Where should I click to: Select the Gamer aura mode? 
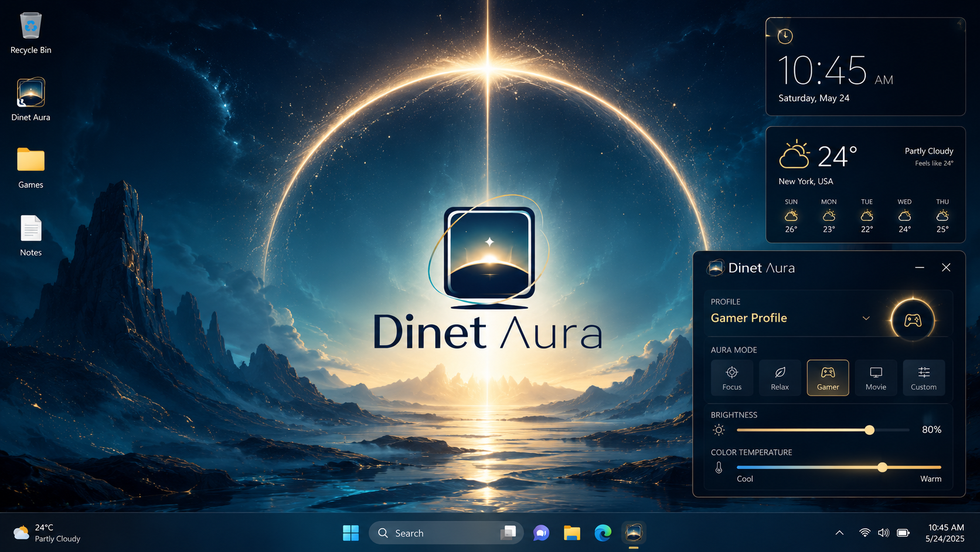(828, 378)
